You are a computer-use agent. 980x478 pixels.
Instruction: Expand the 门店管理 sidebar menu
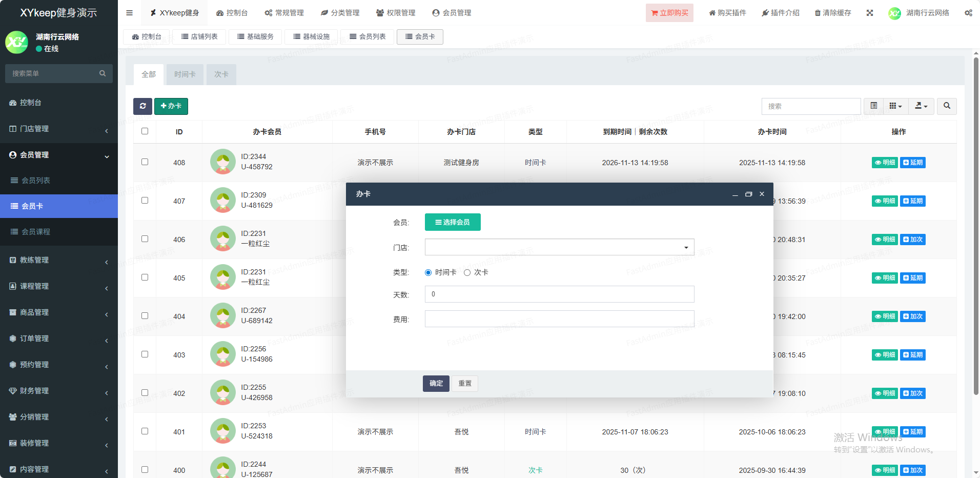pos(58,129)
